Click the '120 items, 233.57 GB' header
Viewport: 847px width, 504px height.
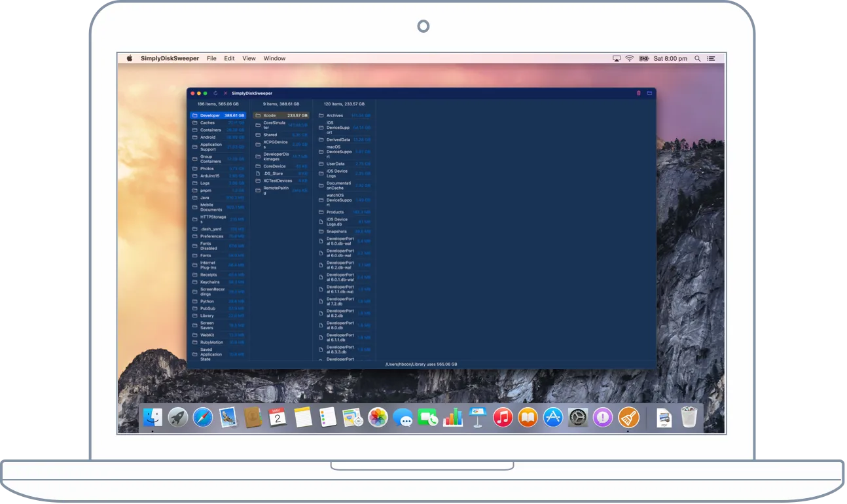click(x=345, y=103)
